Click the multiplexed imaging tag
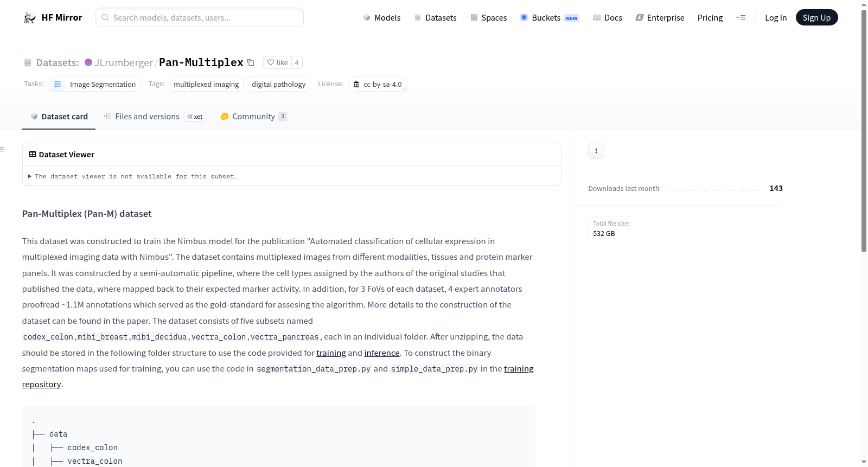The height and width of the screenshot is (467, 868). pos(206,84)
